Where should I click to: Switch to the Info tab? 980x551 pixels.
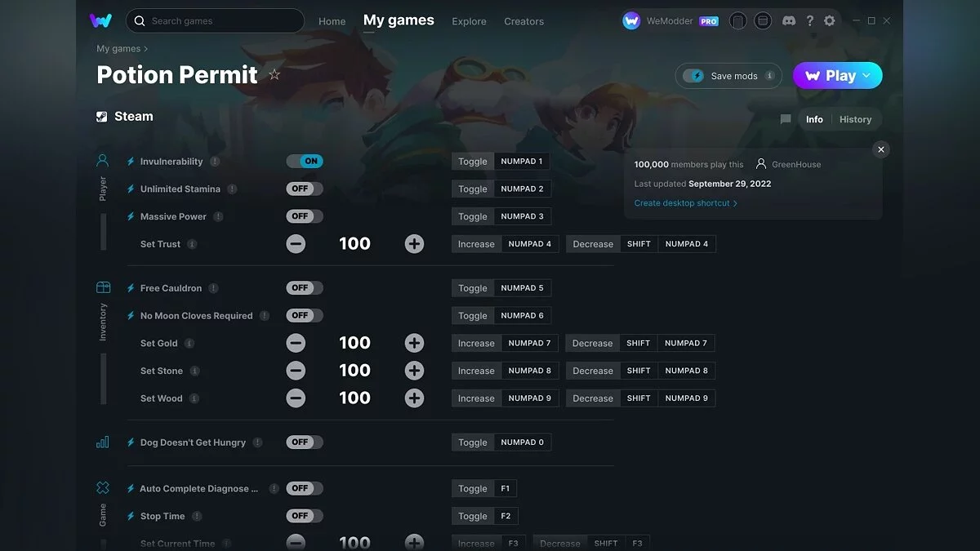(814, 119)
